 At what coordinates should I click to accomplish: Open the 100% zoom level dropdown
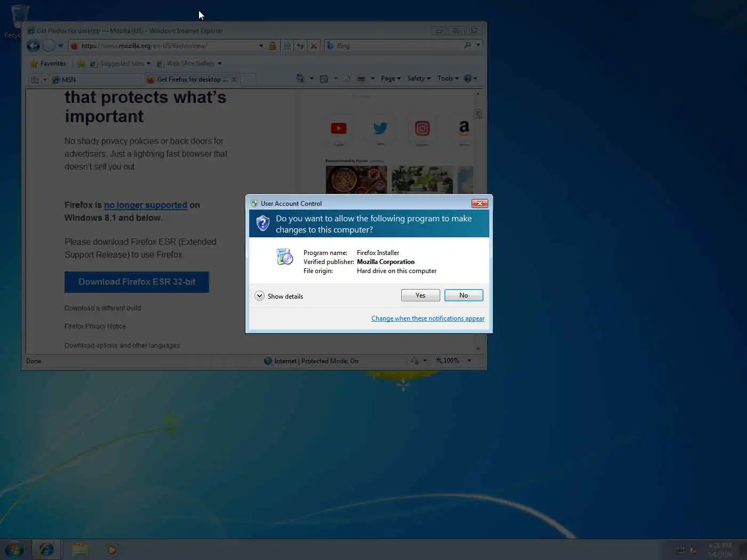469,361
